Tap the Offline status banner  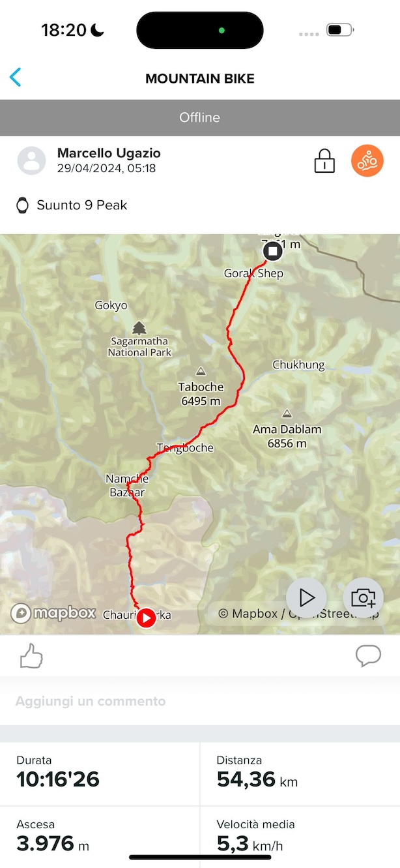point(200,117)
